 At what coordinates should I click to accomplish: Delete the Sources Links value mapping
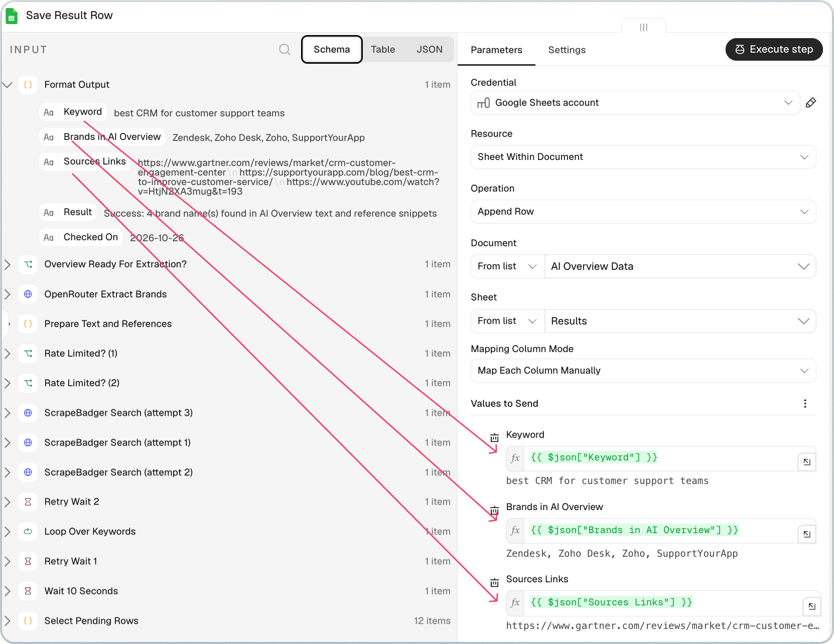click(495, 582)
